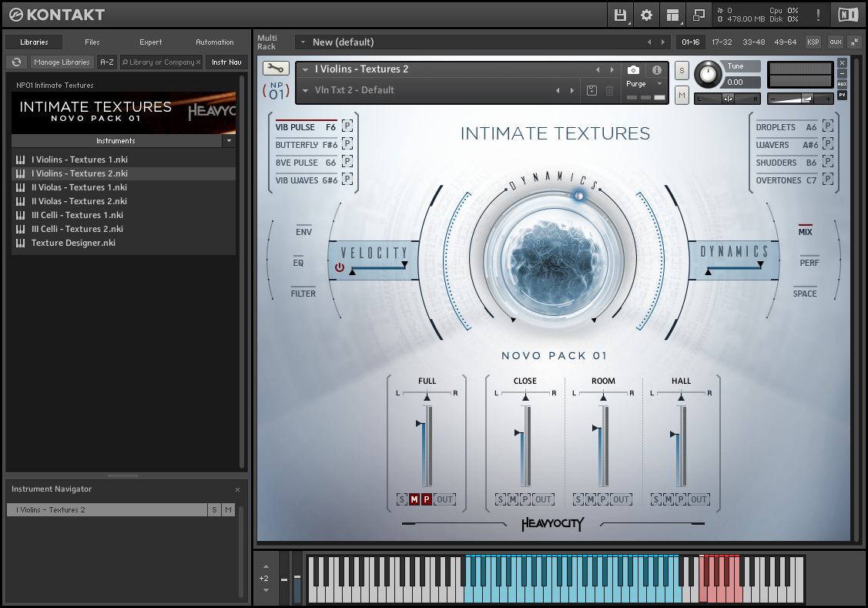Click the Manage Libraries button
The image size is (868, 608).
pos(62,62)
